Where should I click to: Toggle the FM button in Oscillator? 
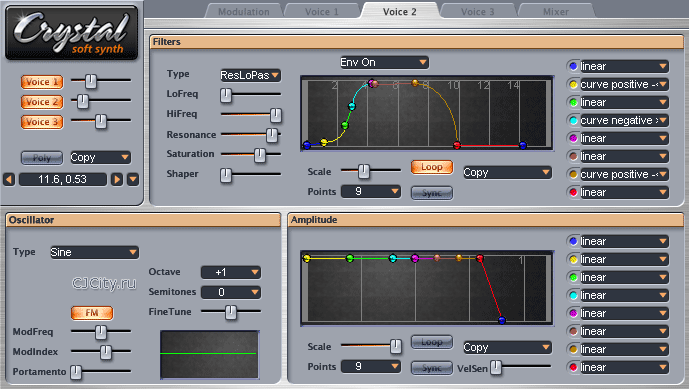[92, 313]
